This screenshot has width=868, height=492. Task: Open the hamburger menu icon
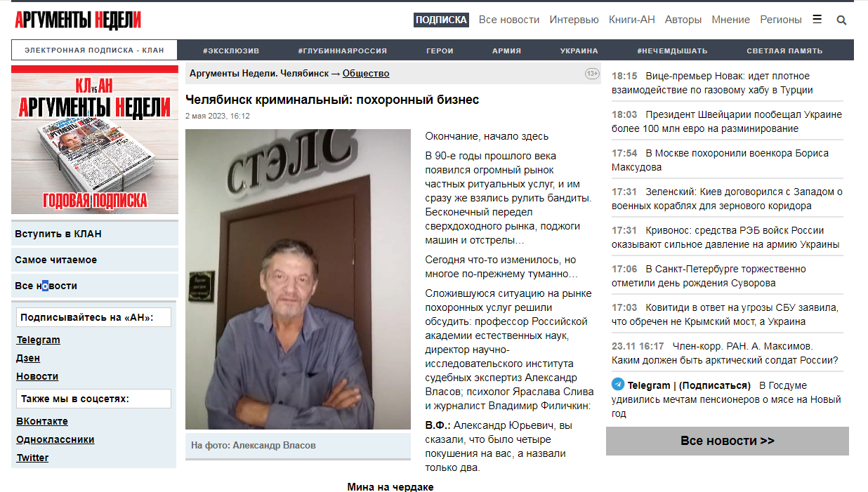pyautogui.click(x=817, y=20)
